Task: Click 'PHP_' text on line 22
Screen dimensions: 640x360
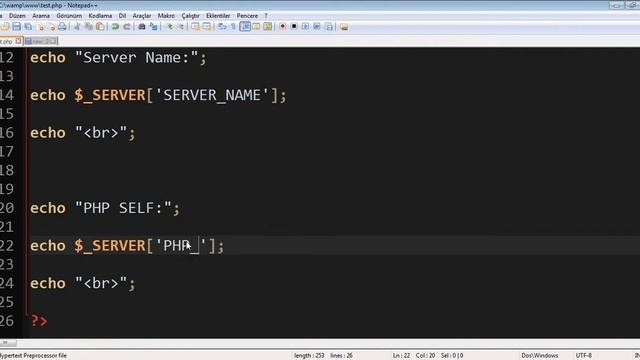Action: 181,246
